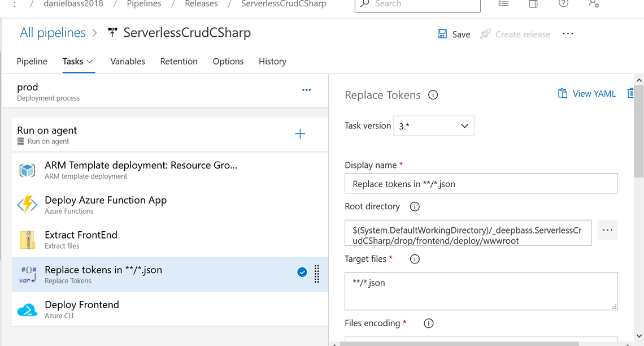Select the ARM Template deployment task
This screenshot has width=644, height=346.
tap(169, 170)
